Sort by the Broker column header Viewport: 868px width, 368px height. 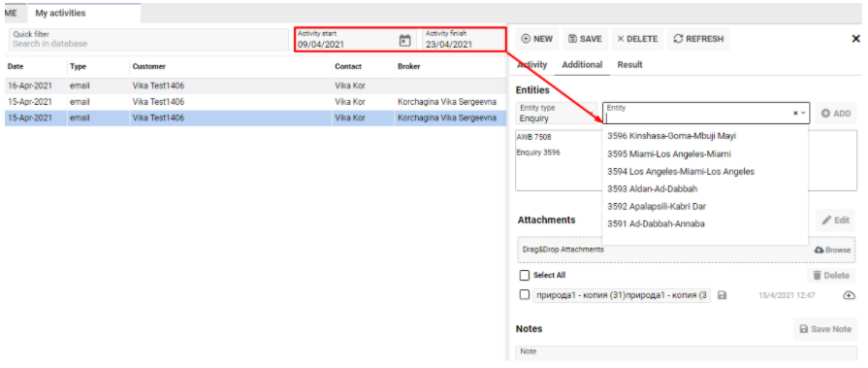(x=408, y=66)
